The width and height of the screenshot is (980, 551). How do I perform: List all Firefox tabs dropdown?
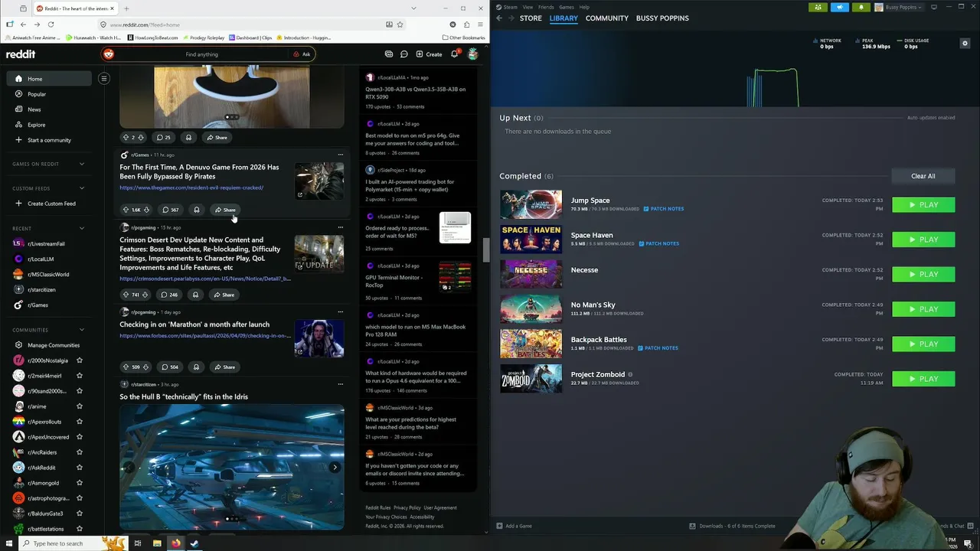(413, 8)
